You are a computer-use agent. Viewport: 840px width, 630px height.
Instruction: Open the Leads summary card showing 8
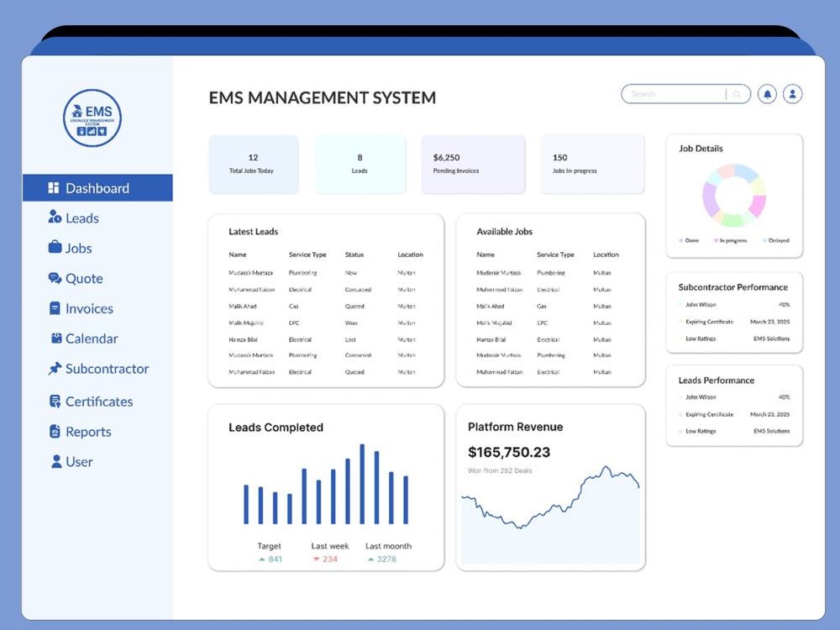[360, 165]
